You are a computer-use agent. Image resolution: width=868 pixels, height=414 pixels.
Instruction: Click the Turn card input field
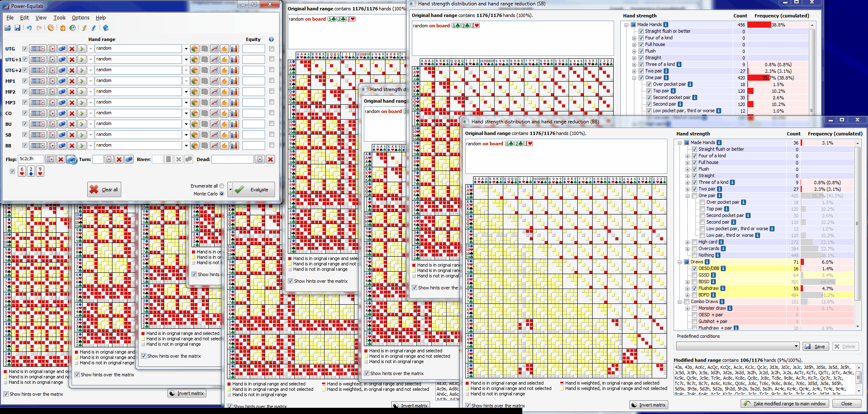pyautogui.click(x=98, y=159)
